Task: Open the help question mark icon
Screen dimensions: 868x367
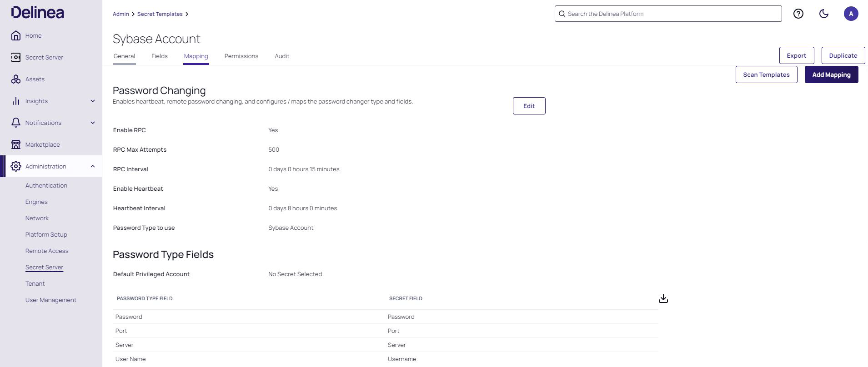Action: (798, 14)
